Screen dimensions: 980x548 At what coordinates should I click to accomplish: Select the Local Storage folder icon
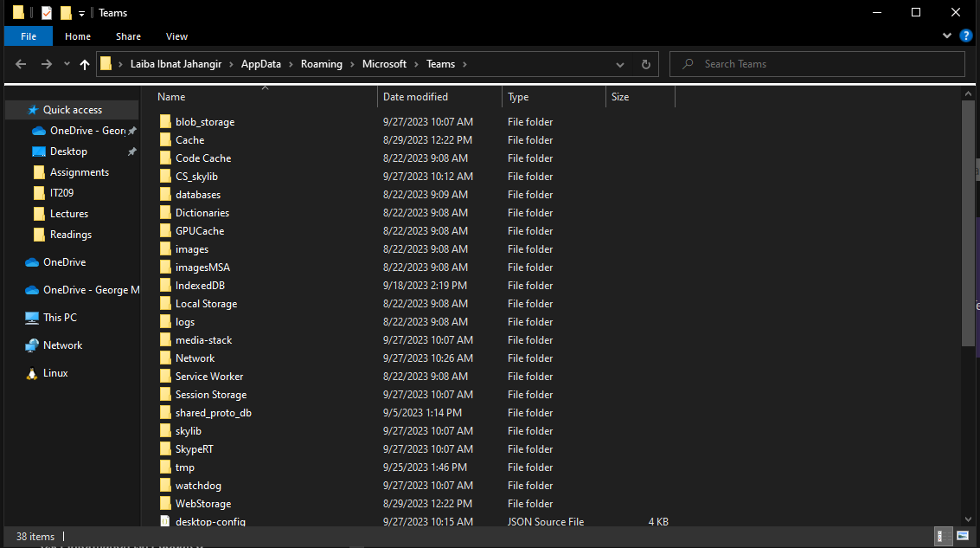(165, 303)
